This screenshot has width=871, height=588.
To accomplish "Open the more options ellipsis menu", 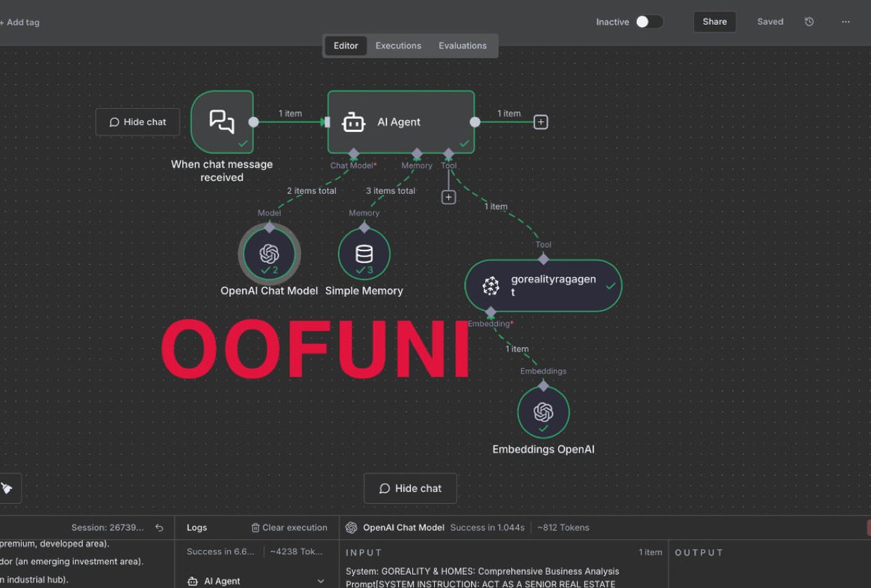I will (x=846, y=22).
